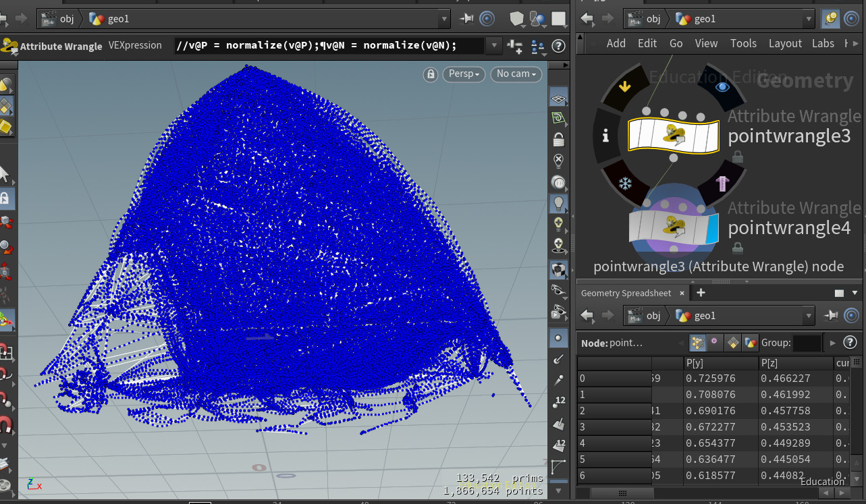This screenshot has height=504, width=866.
Task: Click the yellow down-arrow segment of node ring
Action: pyautogui.click(x=624, y=86)
